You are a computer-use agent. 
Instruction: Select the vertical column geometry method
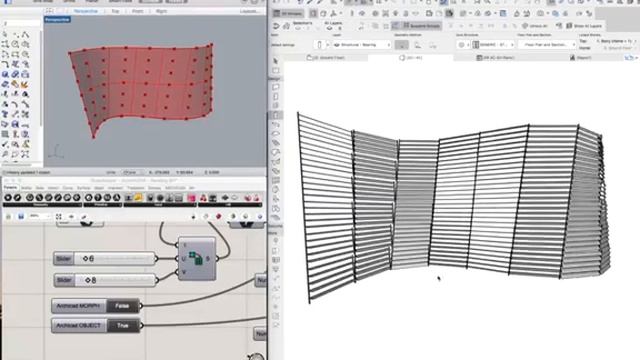tap(402, 45)
